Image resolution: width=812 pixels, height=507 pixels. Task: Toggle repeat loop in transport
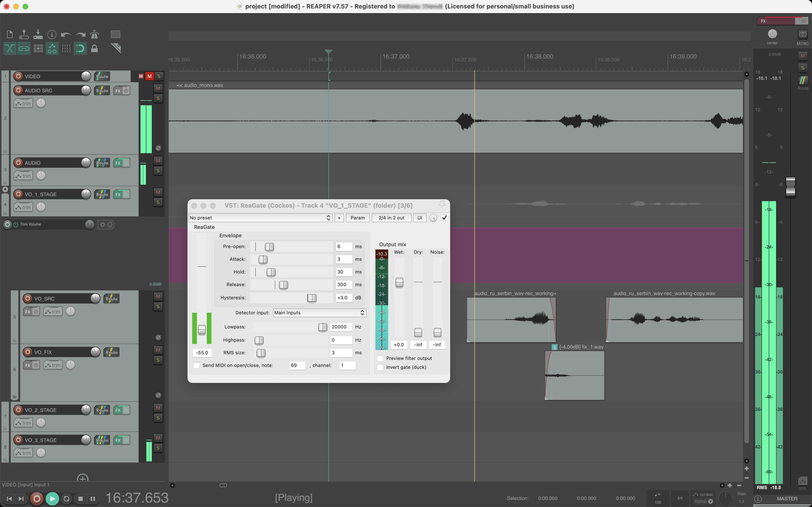(66, 499)
